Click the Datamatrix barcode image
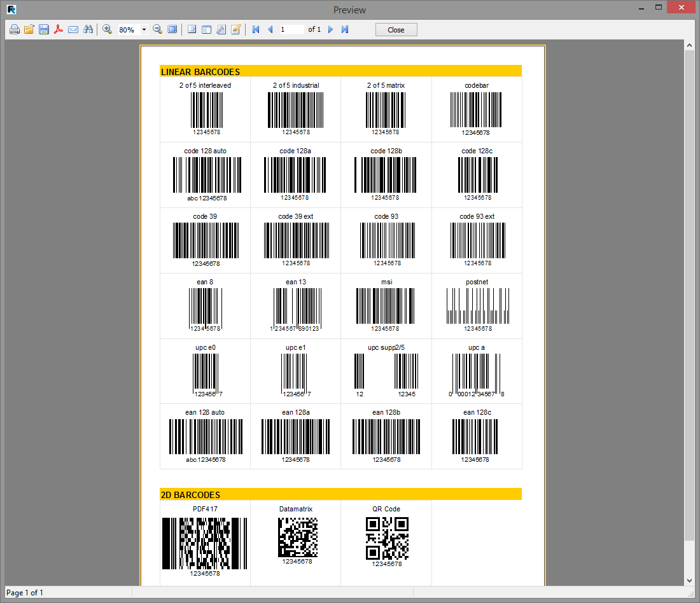The width and height of the screenshot is (700, 603). pyautogui.click(x=298, y=537)
